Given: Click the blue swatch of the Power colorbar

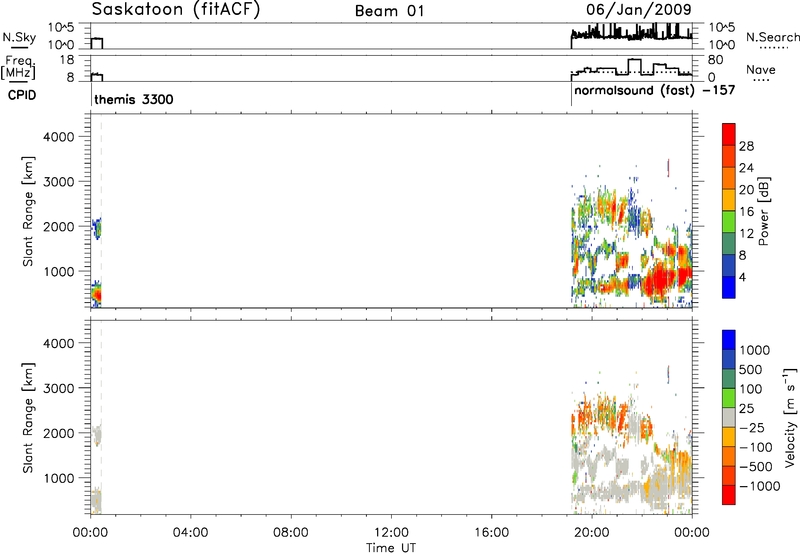Looking at the screenshot, I should click(729, 287).
